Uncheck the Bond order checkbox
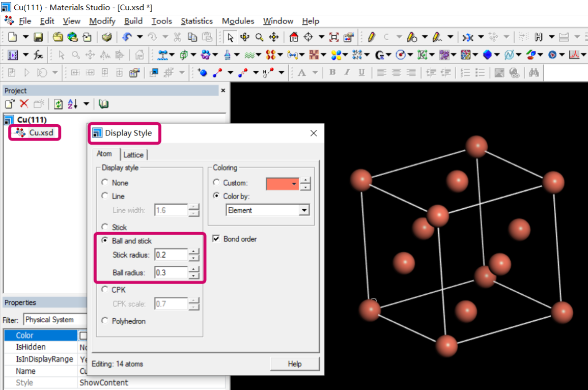 [216, 238]
